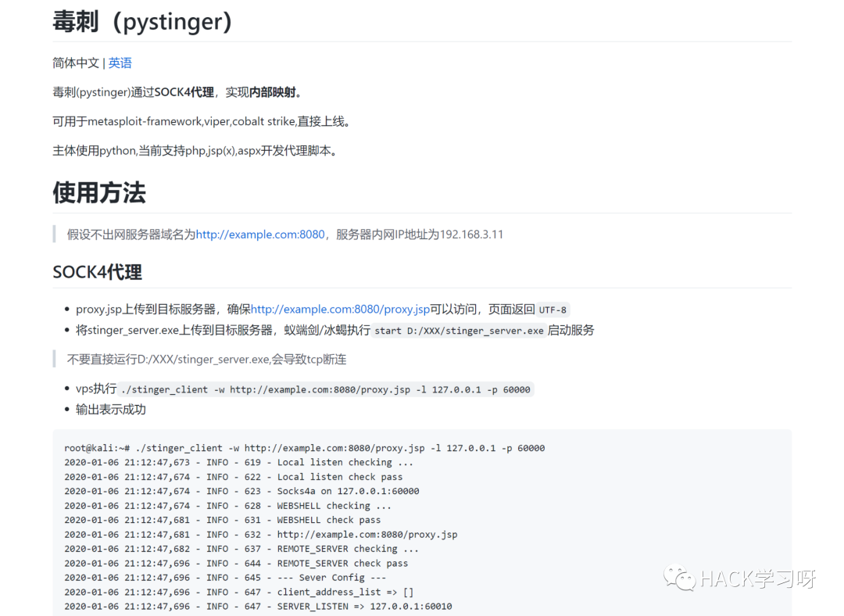Click log line 'Local listen check pass'

[x=234, y=477]
